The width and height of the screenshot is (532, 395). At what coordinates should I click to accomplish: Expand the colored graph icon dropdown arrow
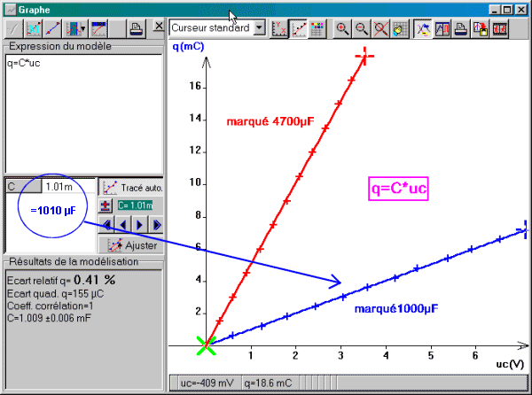click(82, 28)
